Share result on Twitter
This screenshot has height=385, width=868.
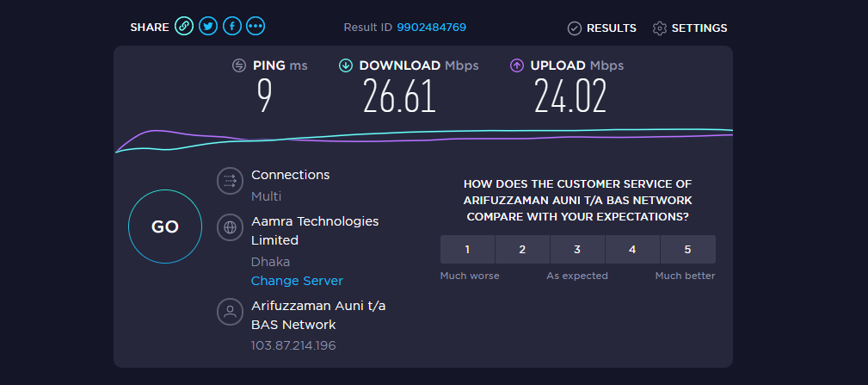(x=207, y=27)
